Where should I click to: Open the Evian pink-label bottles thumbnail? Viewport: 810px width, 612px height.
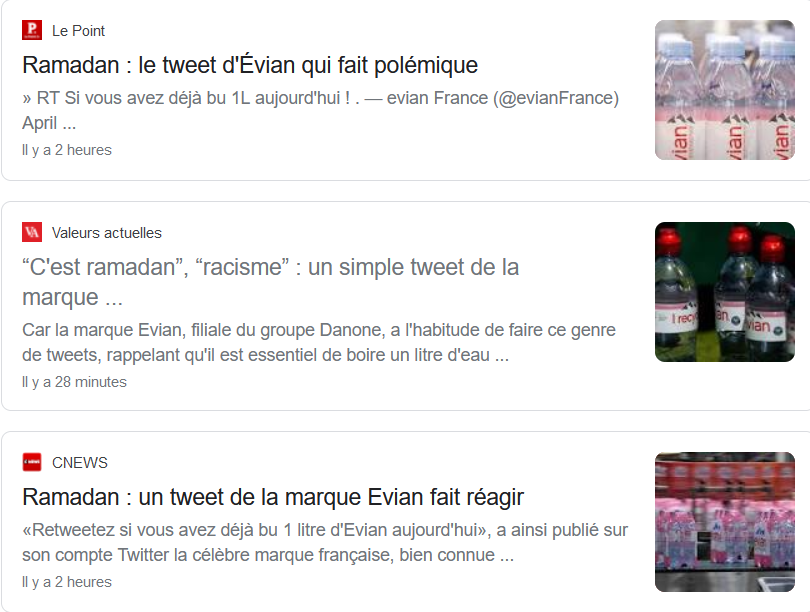[725, 90]
